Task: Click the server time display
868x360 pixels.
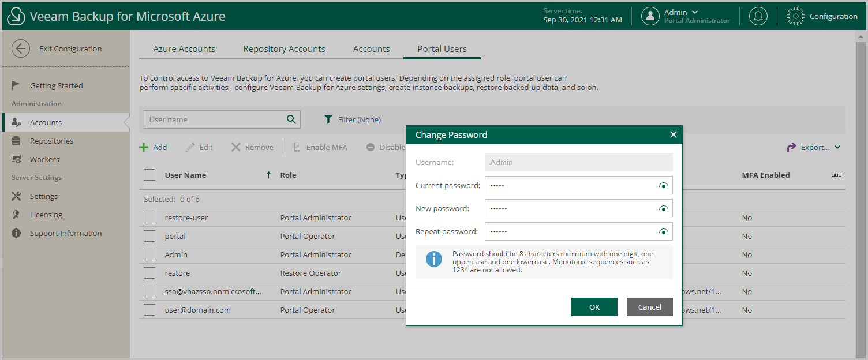Action: pyautogui.click(x=582, y=16)
